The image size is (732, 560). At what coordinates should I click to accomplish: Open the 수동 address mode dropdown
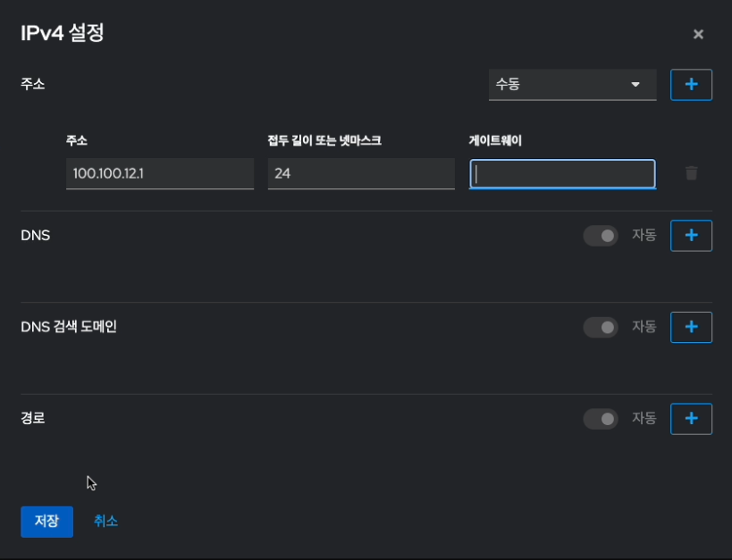[572, 85]
